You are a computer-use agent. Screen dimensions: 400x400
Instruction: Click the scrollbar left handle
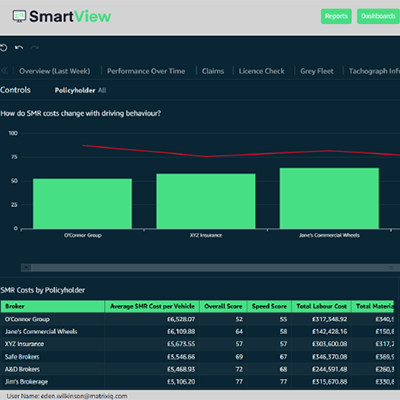[26, 267]
